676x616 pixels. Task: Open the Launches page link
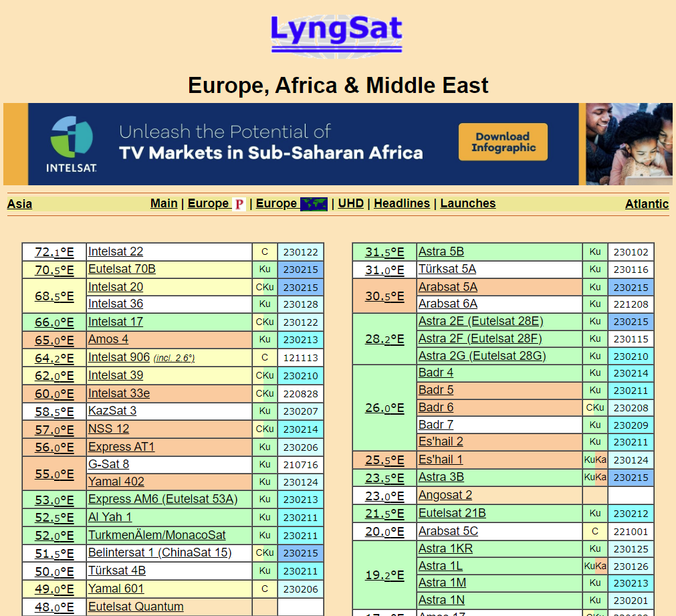(467, 203)
